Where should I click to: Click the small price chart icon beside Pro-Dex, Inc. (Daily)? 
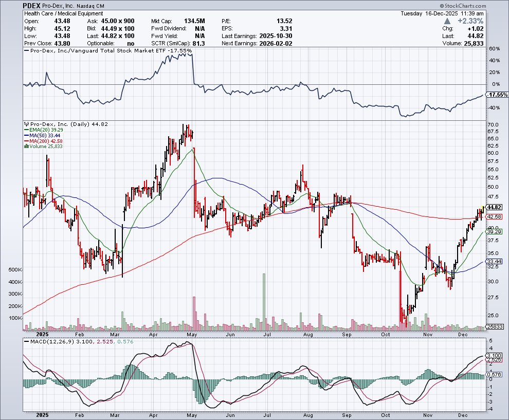click(27, 124)
